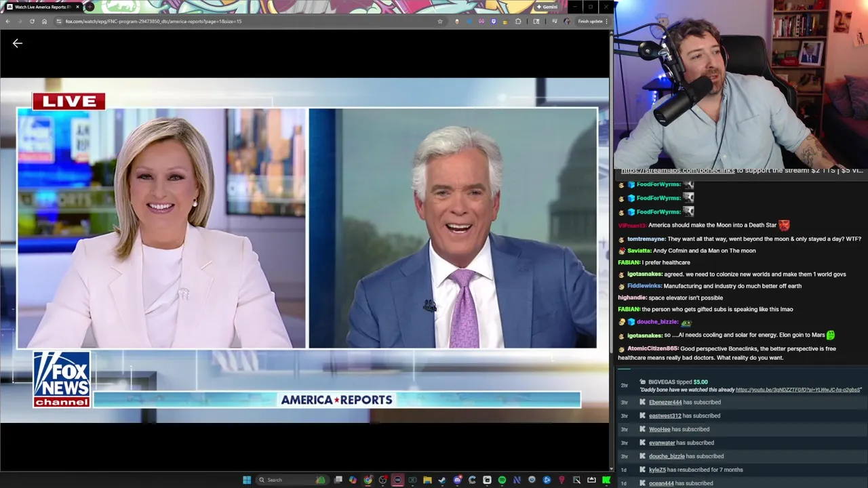The width and height of the screenshot is (868, 488).
Task: Open the Gemini button in the title bar
Action: click(x=547, y=7)
